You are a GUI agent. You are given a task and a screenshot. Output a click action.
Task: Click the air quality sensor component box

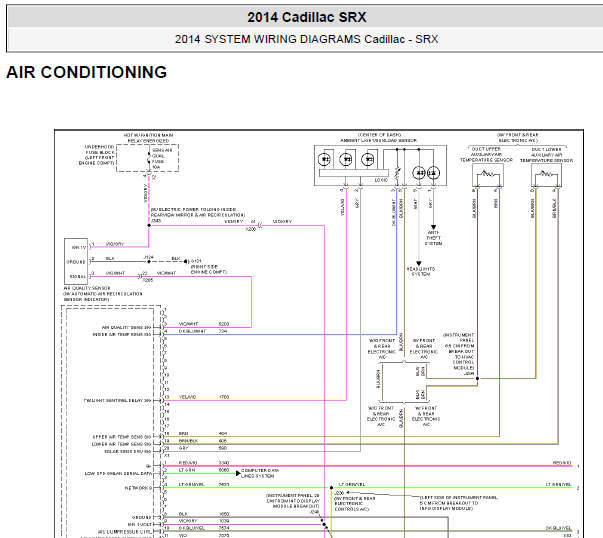pyautogui.click(x=76, y=261)
